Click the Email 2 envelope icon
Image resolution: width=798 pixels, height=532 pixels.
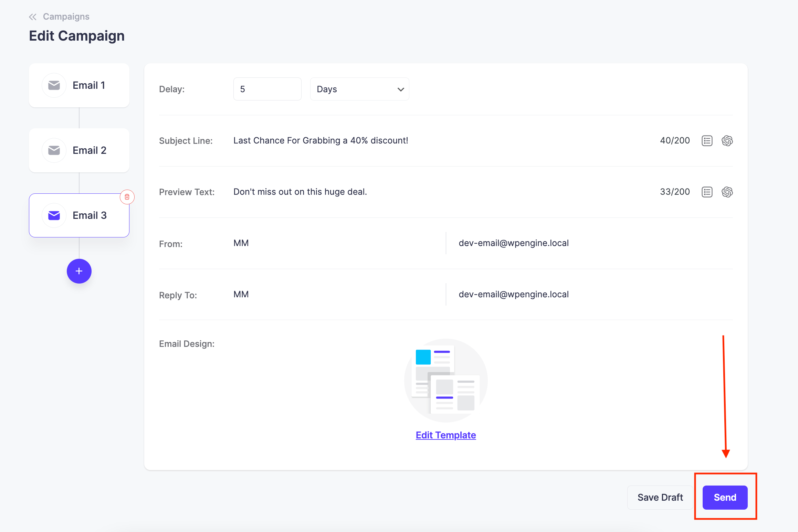click(x=54, y=150)
